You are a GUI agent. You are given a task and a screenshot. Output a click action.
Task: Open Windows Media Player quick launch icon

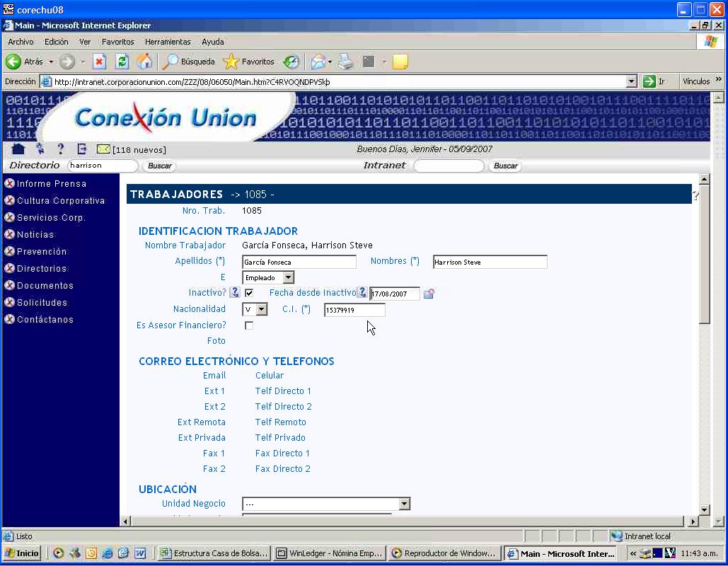pyautogui.click(x=58, y=553)
